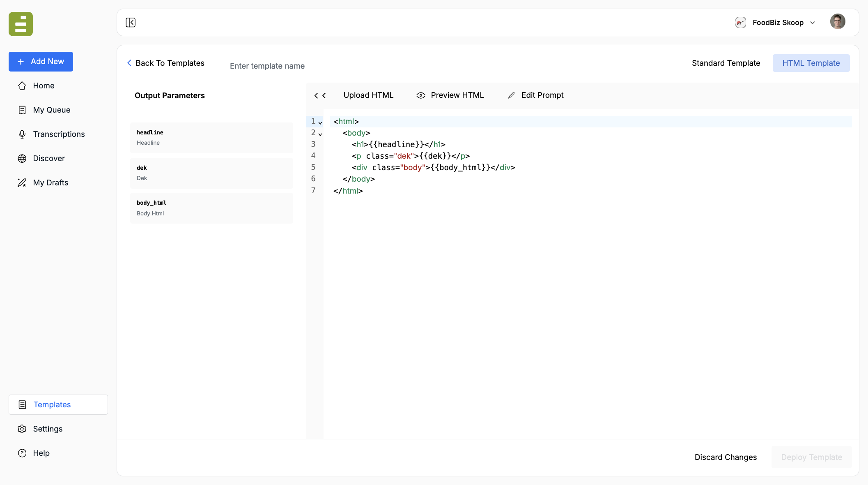Click the Add New button
Screen dimensions: 868x485
point(41,62)
